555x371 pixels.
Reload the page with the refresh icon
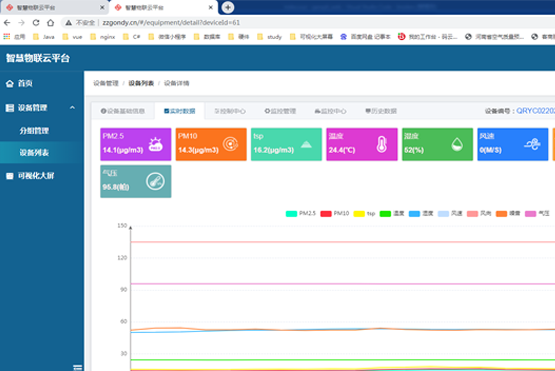coord(36,23)
